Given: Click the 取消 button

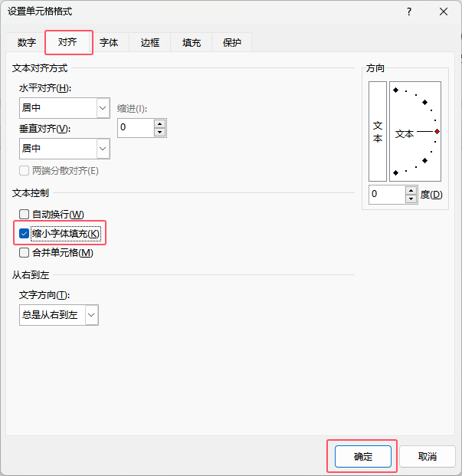Looking at the screenshot, I should click(x=428, y=457).
